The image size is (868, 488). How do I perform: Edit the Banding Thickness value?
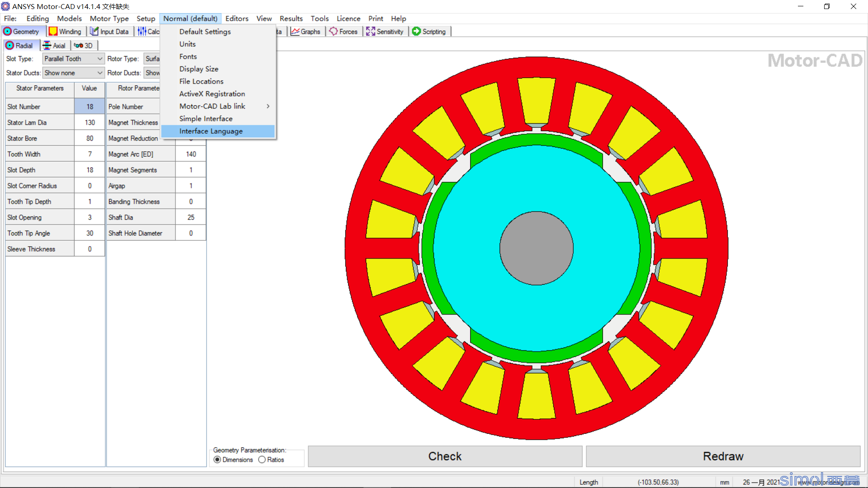click(x=191, y=202)
